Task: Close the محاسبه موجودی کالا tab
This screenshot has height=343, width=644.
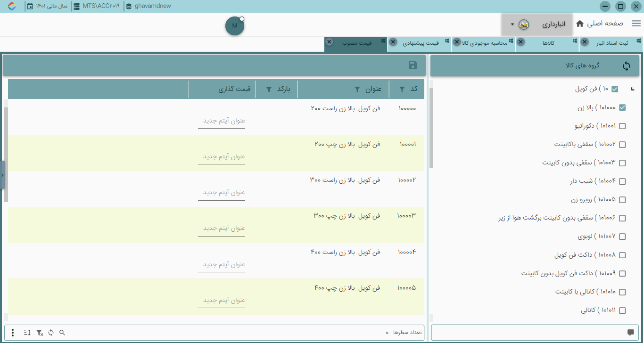Action: coord(456,42)
